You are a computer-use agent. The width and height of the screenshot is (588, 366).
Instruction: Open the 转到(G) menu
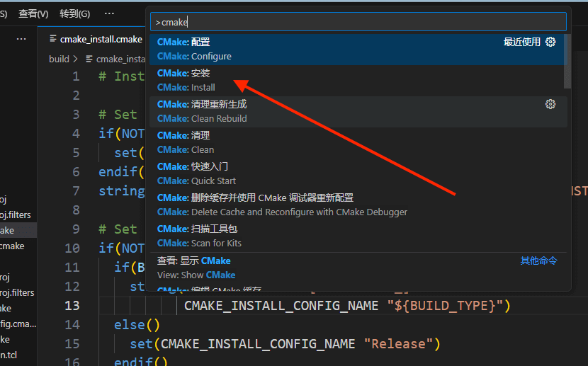pos(74,13)
